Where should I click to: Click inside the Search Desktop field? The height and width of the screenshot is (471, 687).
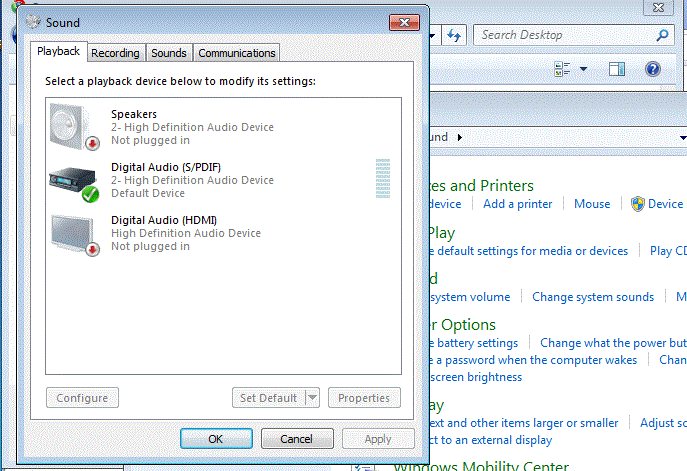coord(560,35)
